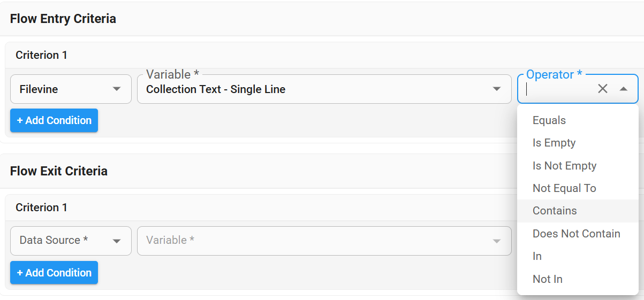
Task: Expand the exit criteria Variable dropdown
Action: 324,241
